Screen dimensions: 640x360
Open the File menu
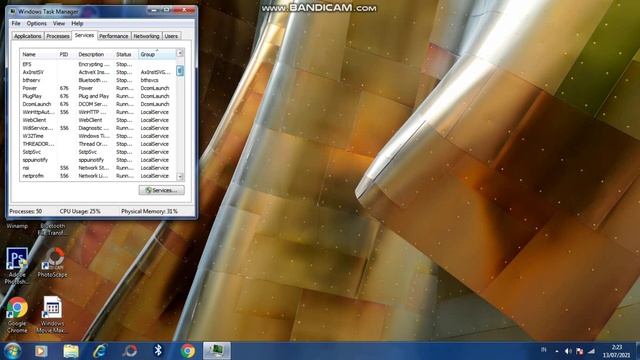click(16, 24)
